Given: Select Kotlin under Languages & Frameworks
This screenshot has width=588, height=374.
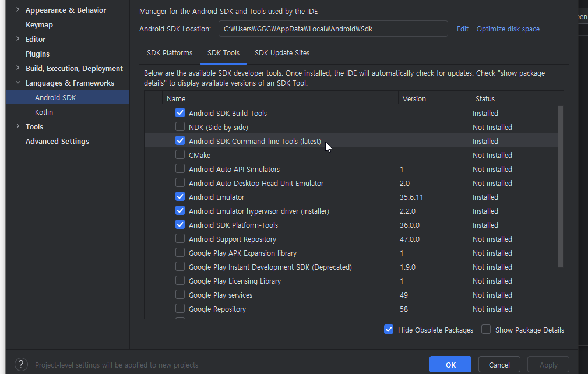Looking at the screenshot, I should [44, 112].
